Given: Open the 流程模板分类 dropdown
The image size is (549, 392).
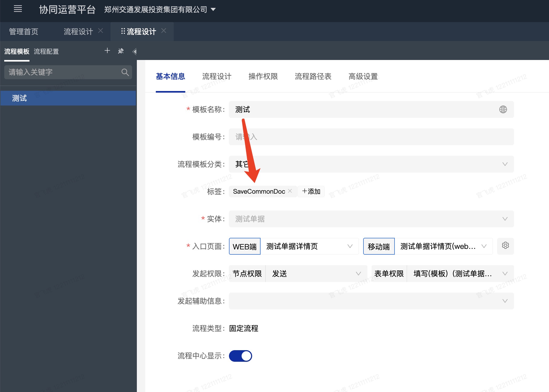Looking at the screenshot, I should click(x=371, y=164).
